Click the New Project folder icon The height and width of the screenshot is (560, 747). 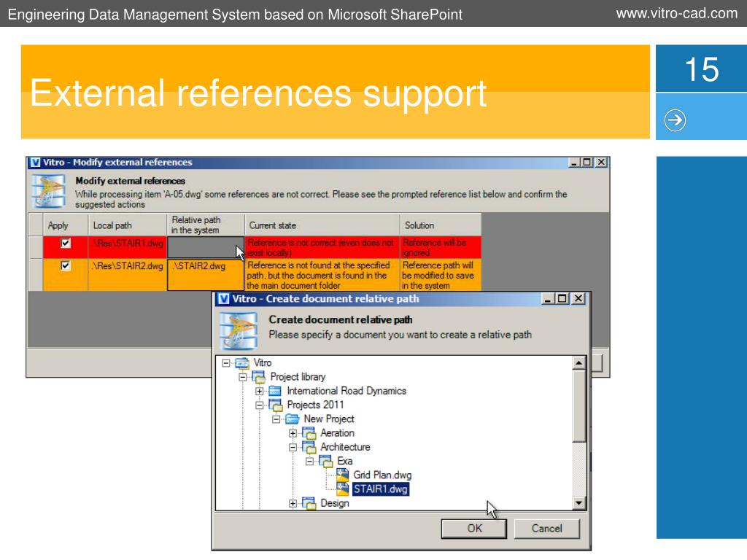coord(292,419)
